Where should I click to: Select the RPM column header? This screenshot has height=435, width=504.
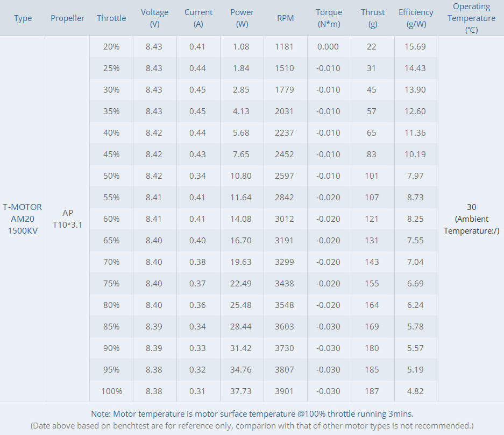285,18
